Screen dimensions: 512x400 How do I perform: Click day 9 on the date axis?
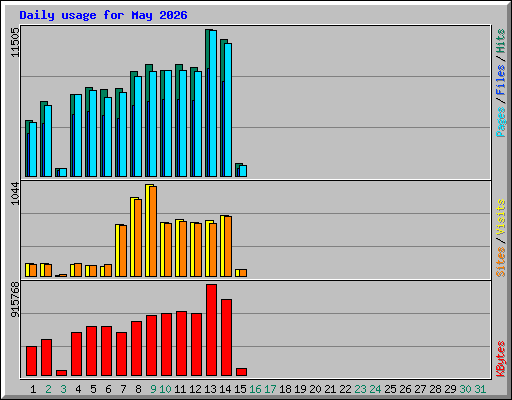click(153, 389)
